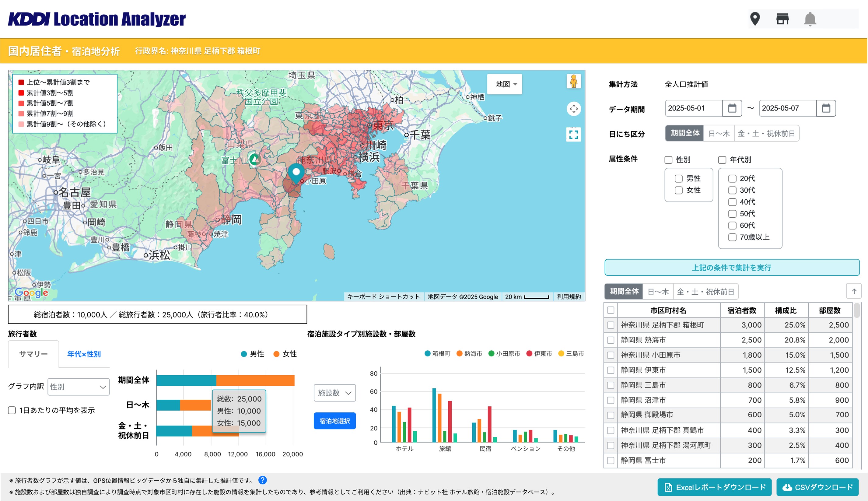
Task: Click the scroll-to-top arrow button
Action: click(x=854, y=292)
